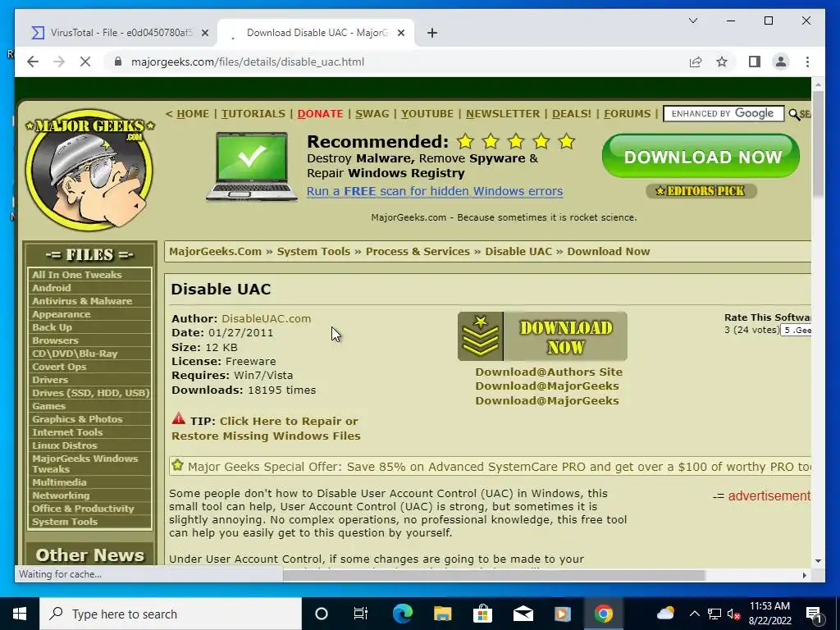
Task: Click the green DOWNLOAD NOW button
Action: (701, 156)
